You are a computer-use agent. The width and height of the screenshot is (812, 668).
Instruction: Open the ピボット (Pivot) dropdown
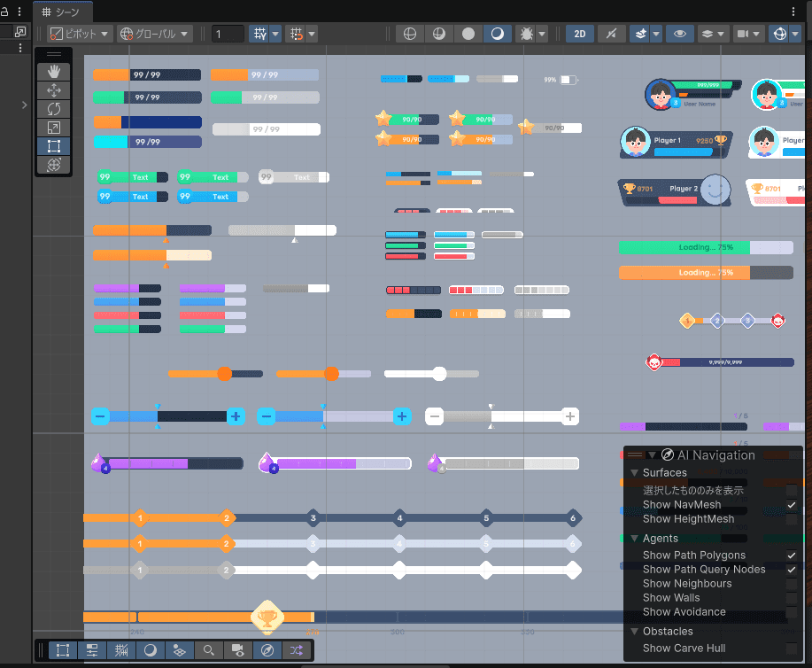click(80, 34)
